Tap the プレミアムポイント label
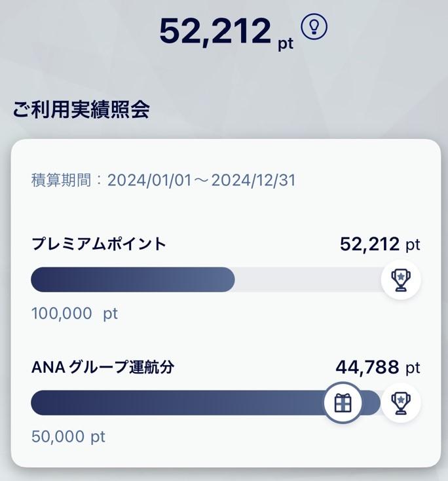 point(99,244)
